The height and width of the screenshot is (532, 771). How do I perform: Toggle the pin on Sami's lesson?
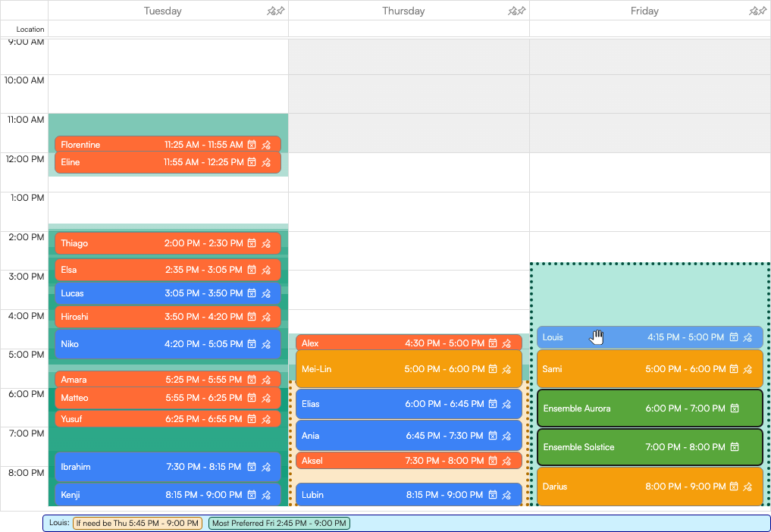(x=748, y=369)
